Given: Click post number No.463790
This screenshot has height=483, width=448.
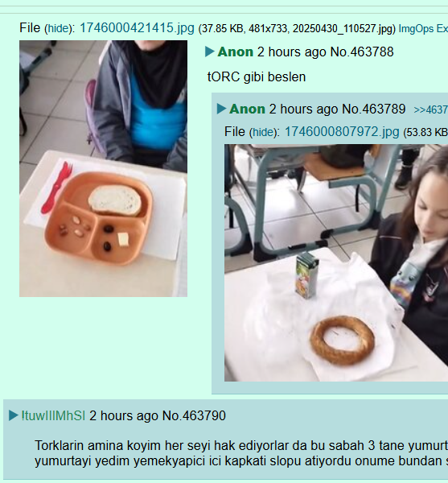Looking at the screenshot, I should [194, 415].
